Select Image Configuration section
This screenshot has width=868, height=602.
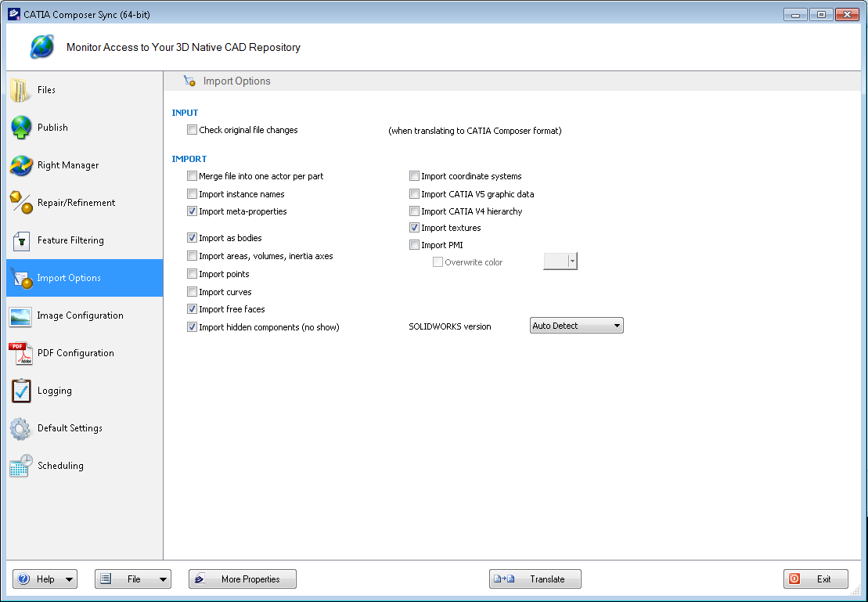point(85,315)
